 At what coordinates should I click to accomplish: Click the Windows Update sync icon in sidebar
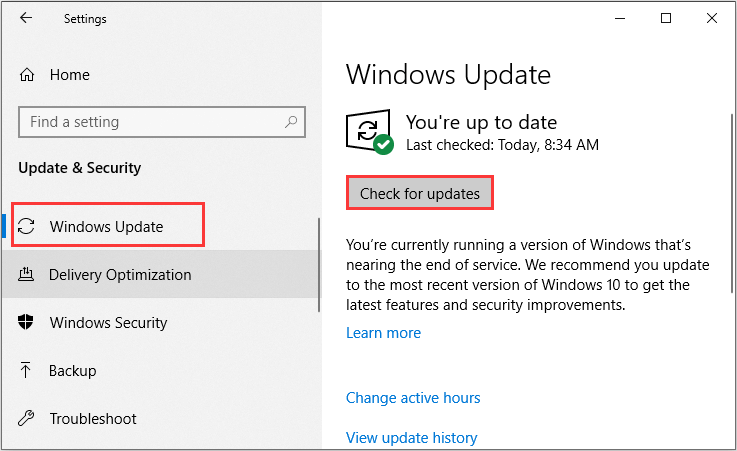click(26, 226)
